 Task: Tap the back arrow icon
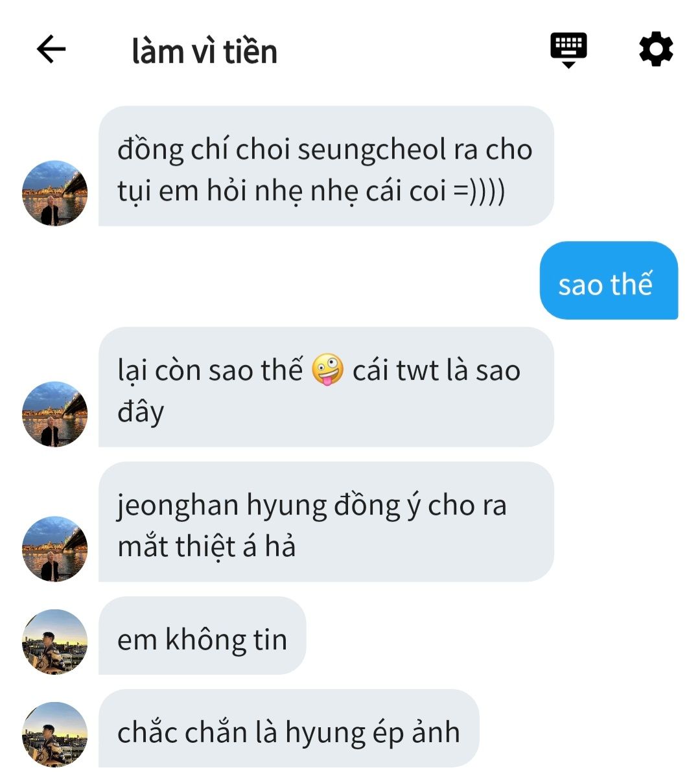point(51,49)
